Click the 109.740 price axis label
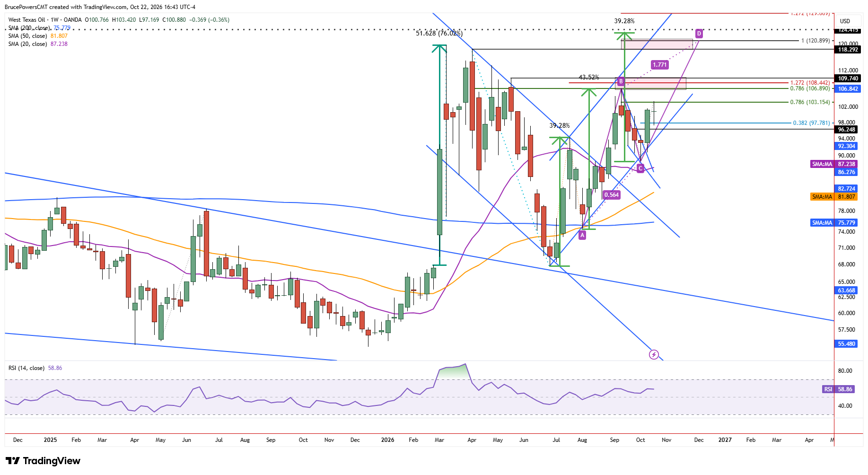 [x=848, y=79]
